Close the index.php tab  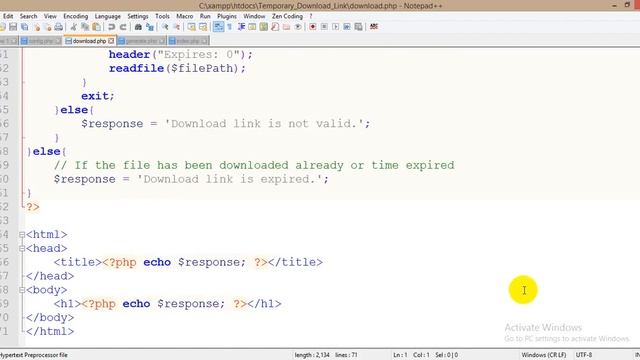[x=204, y=41]
